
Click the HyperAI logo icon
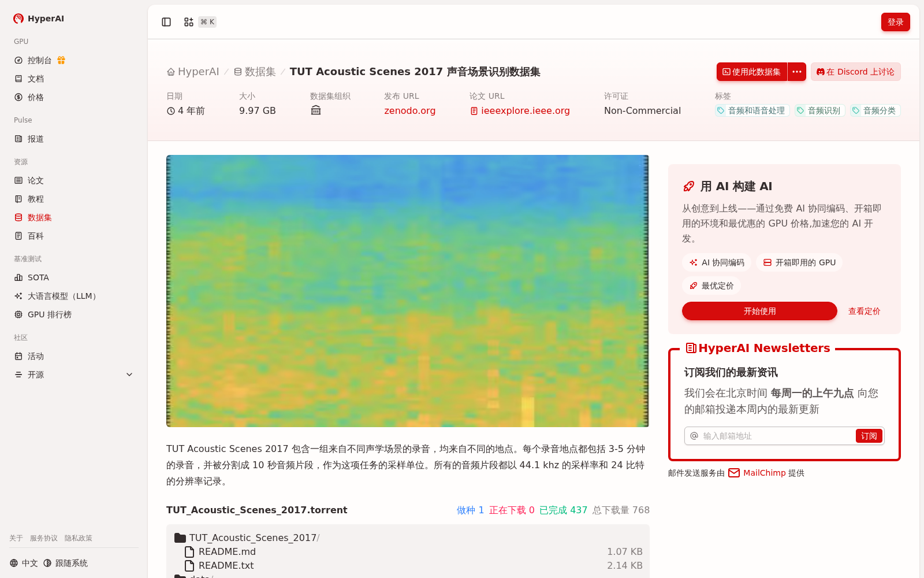coord(18,18)
